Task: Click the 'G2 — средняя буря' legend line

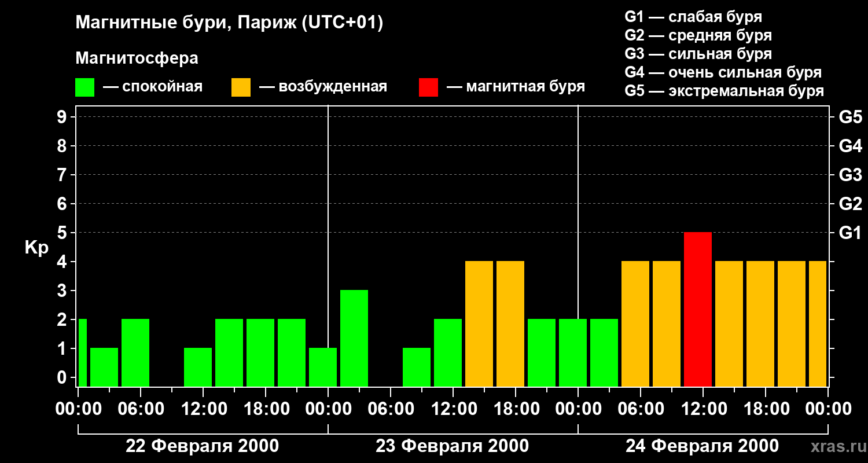Action: (698, 35)
